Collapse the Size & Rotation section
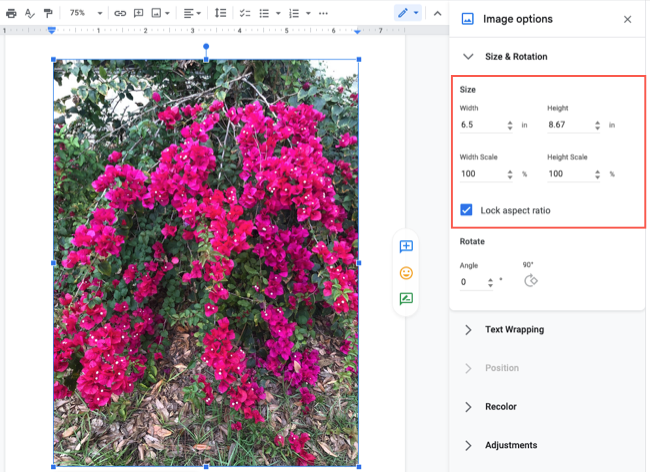 pyautogui.click(x=468, y=57)
